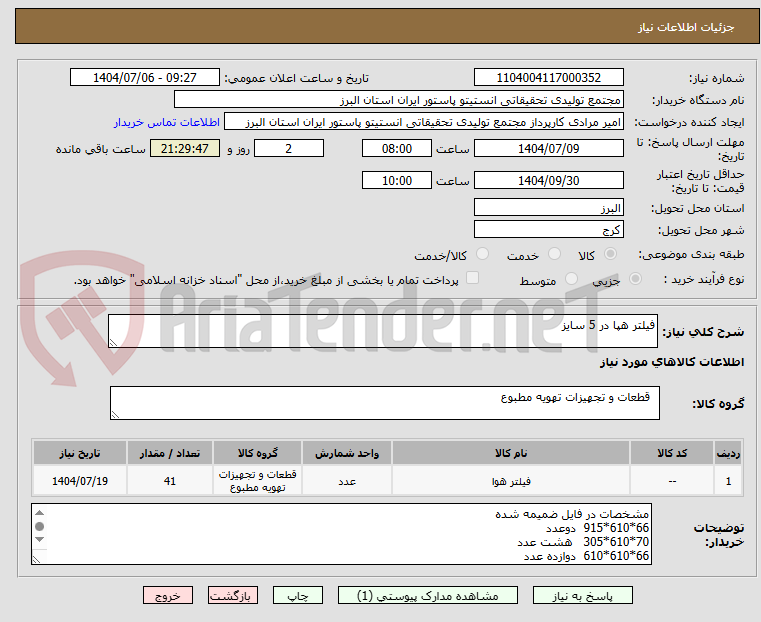Click the نام دستگاه خریدار field
The height and width of the screenshot is (622, 761).
click(x=398, y=100)
